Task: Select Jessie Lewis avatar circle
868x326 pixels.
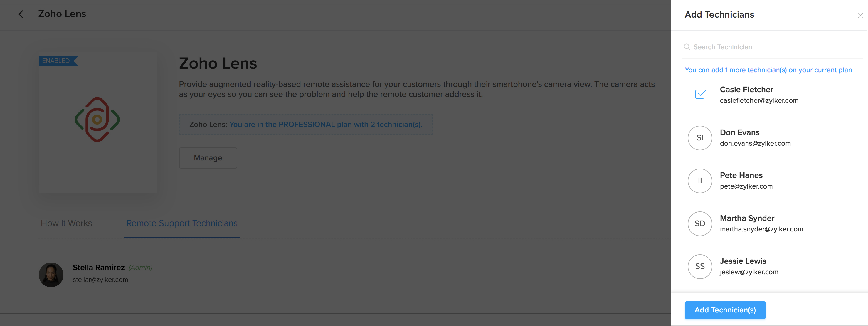Action: 699,266
